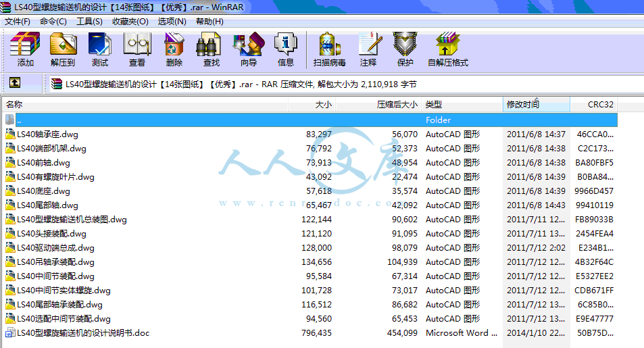
Task: Click the packed size value 104,939
Action: [403, 262]
